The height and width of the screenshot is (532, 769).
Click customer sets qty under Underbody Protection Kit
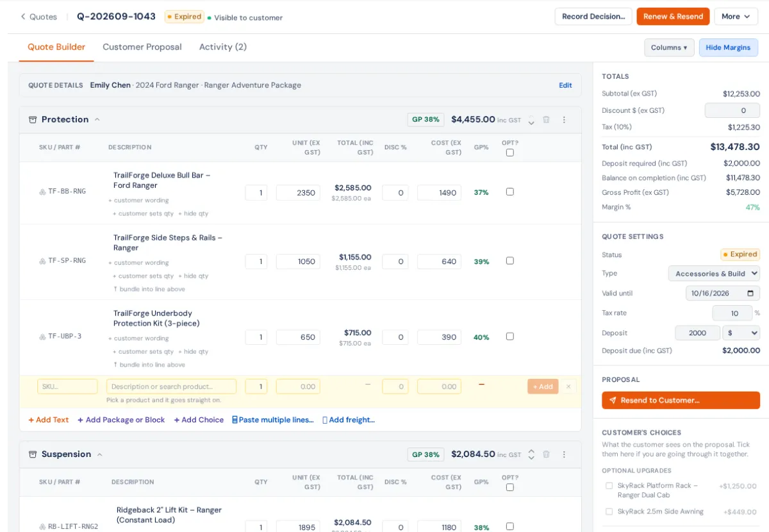tap(144, 352)
